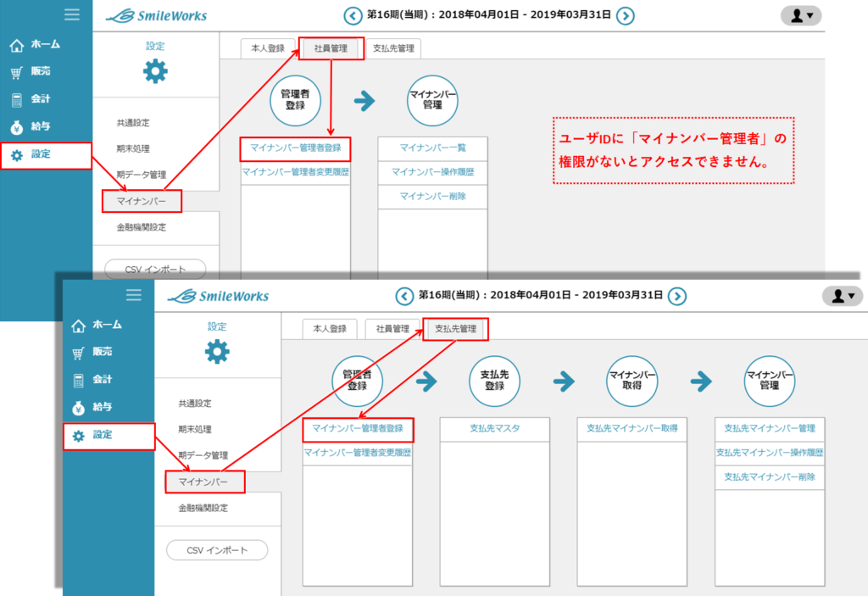Switch to 社員管理 tab in lower window
868x596 pixels.
coord(392,329)
